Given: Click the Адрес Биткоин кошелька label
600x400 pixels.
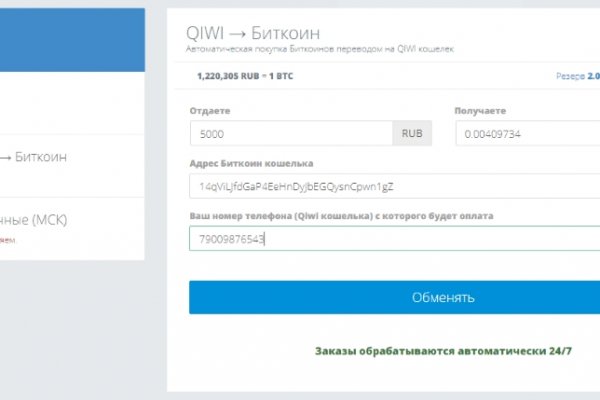Looking at the screenshot, I should tap(250, 163).
